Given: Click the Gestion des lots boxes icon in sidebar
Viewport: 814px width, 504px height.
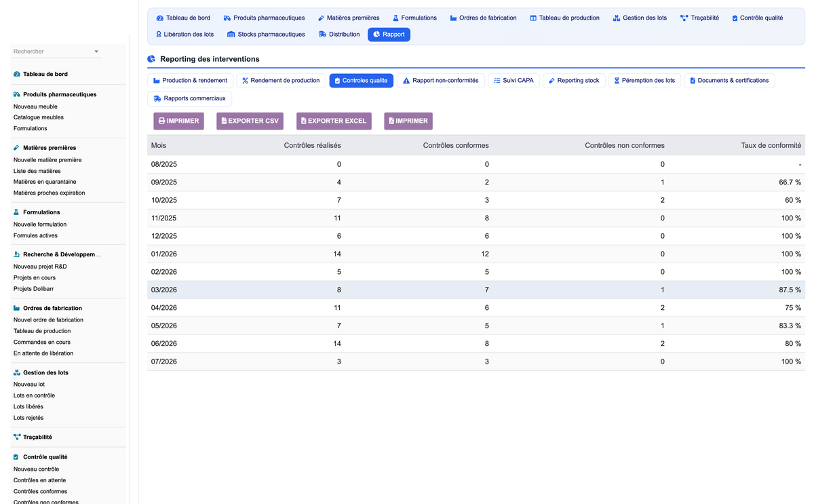Looking at the screenshot, I should (17, 372).
